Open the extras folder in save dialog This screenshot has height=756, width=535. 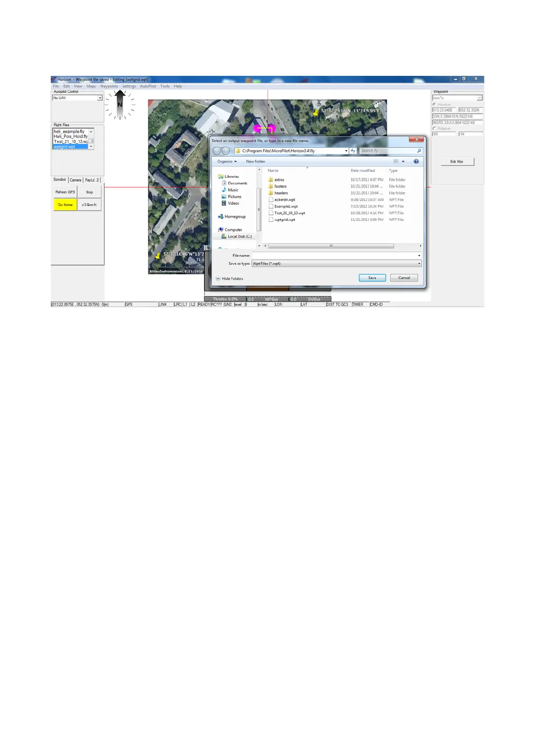tap(279, 180)
